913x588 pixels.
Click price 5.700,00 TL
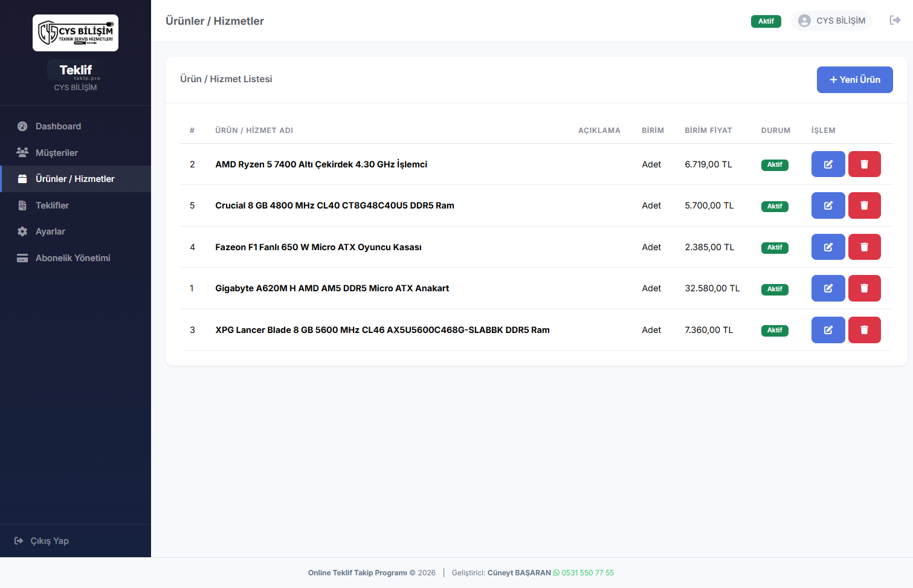[x=709, y=205]
